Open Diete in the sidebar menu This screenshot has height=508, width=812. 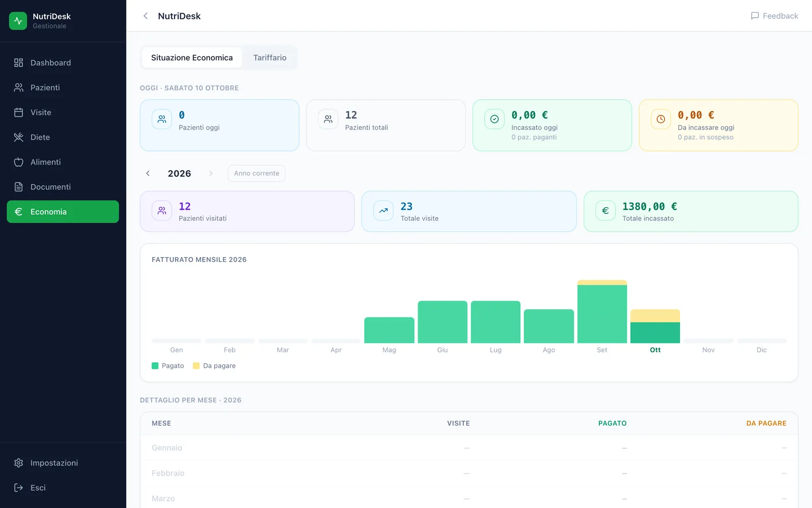coord(63,137)
